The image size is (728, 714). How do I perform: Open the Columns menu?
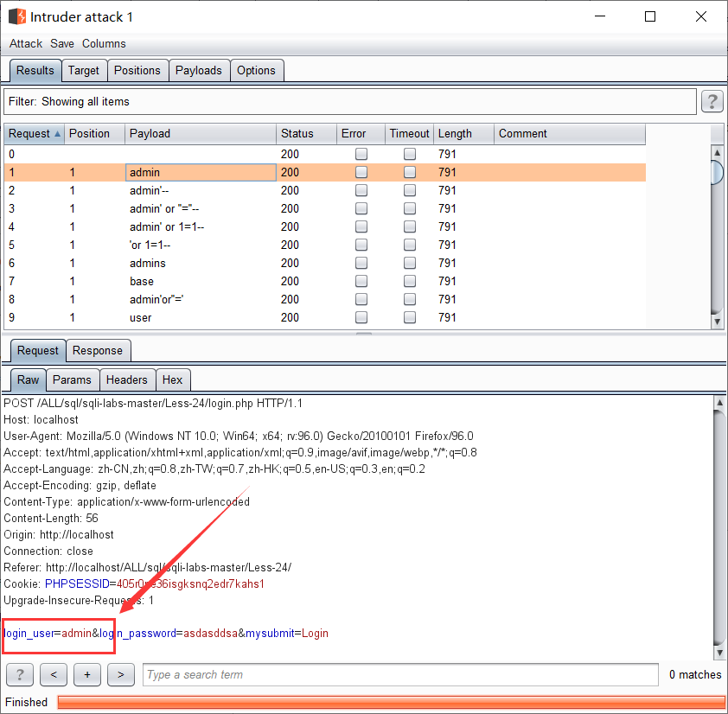pos(104,43)
